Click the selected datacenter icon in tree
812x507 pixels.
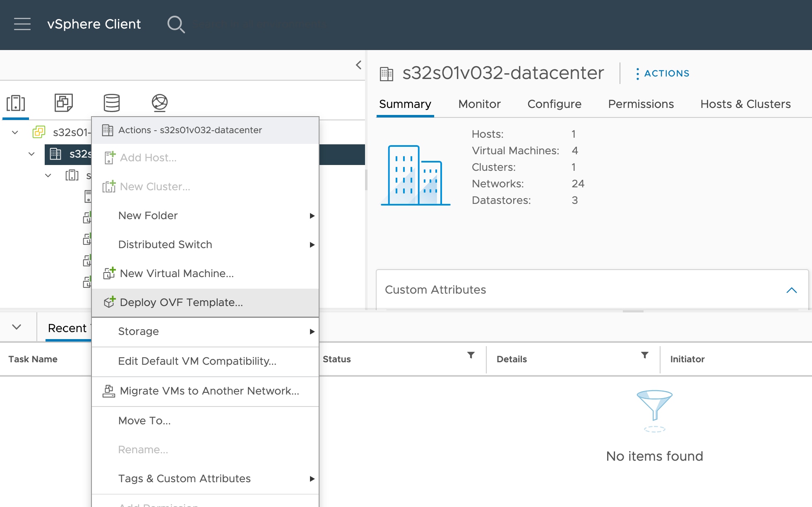55,154
